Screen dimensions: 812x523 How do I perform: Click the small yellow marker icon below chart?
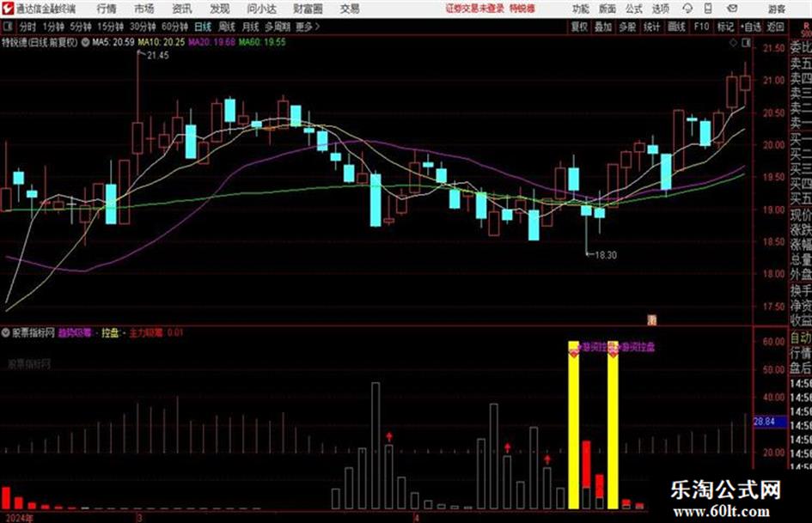click(x=652, y=320)
